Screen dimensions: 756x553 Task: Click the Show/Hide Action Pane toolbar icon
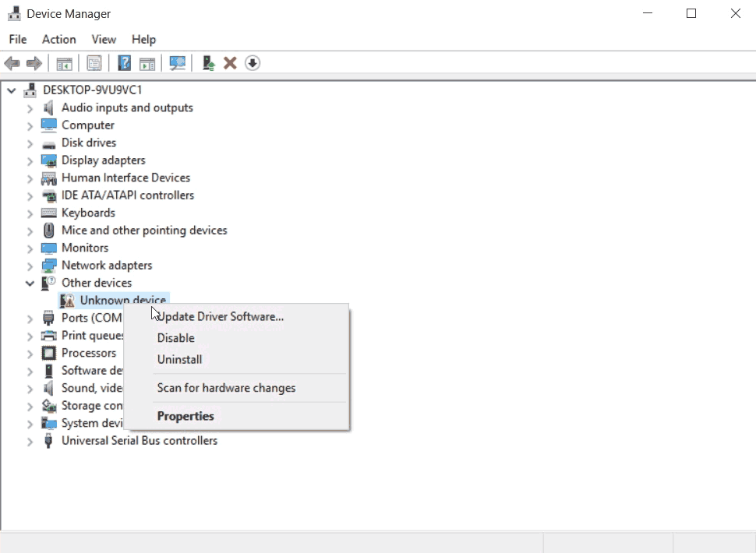coord(147,63)
